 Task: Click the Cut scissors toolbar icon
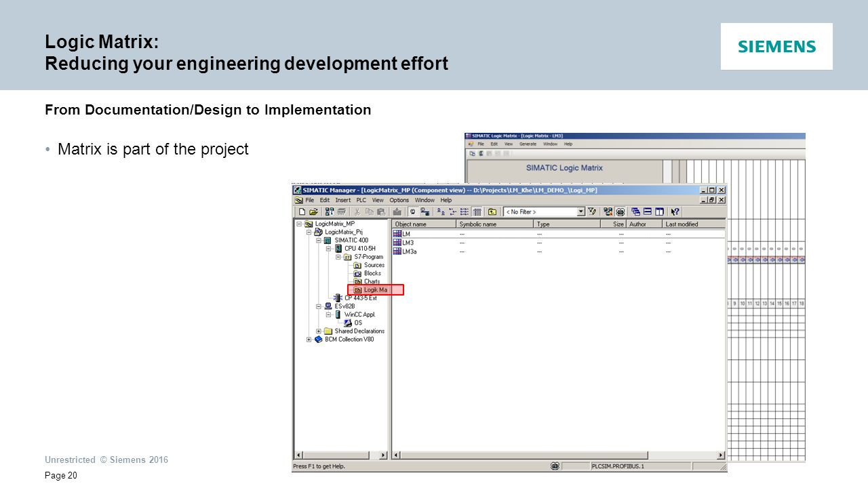(x=357, y=211)
